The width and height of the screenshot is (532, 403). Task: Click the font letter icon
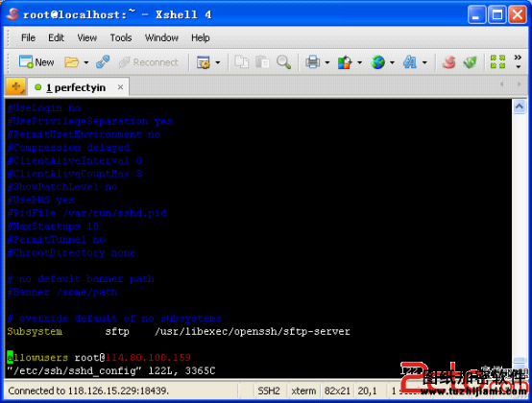pyautogui.click(x=409, y=62)
